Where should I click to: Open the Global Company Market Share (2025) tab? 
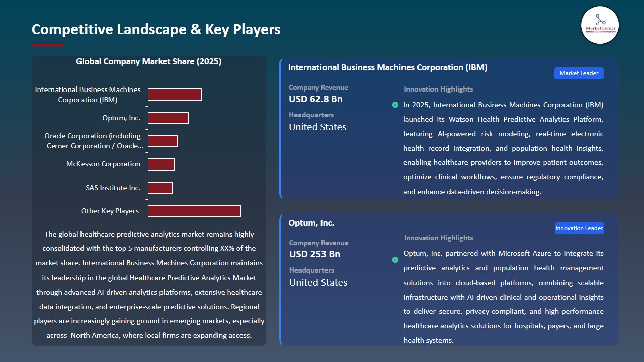(x=149, y=61)
